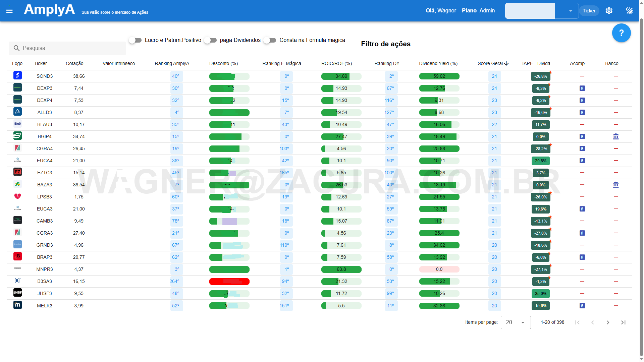The width and height of the screenshot is (644, 362).
Task: Click the DEXP3 follow-up icon
Action: tap(582, 88)
